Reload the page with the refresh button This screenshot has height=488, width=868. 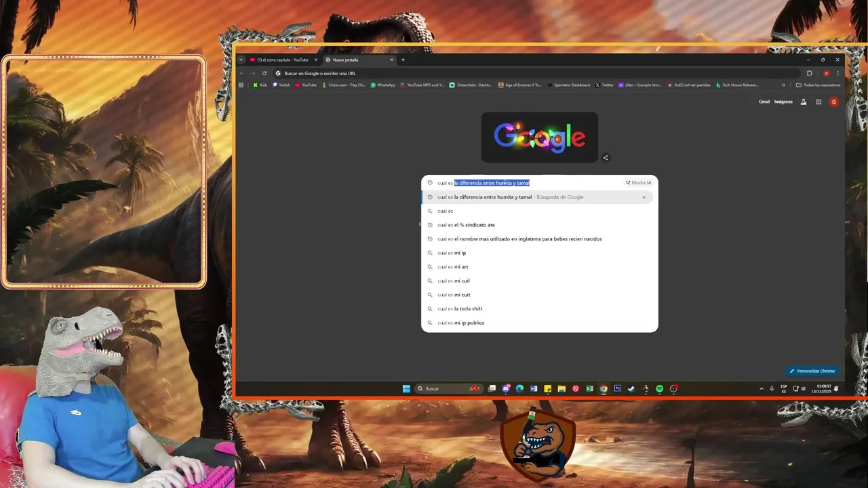click(264, 73)
